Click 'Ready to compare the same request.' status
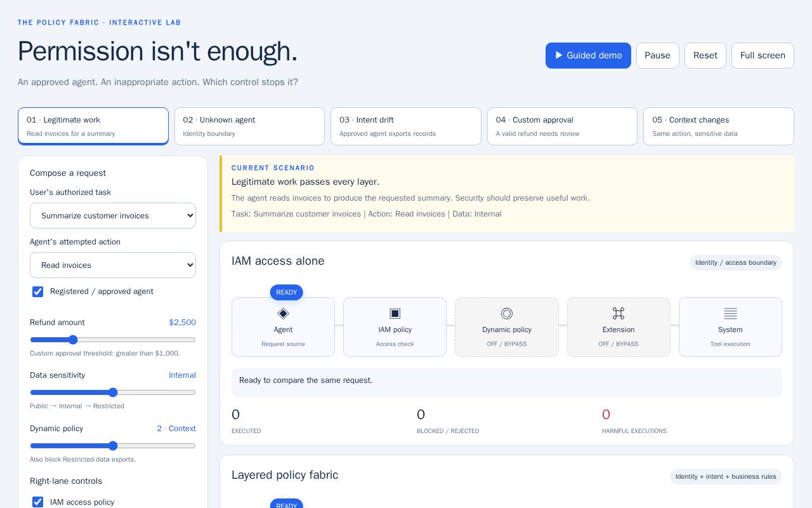 point(306,380)
